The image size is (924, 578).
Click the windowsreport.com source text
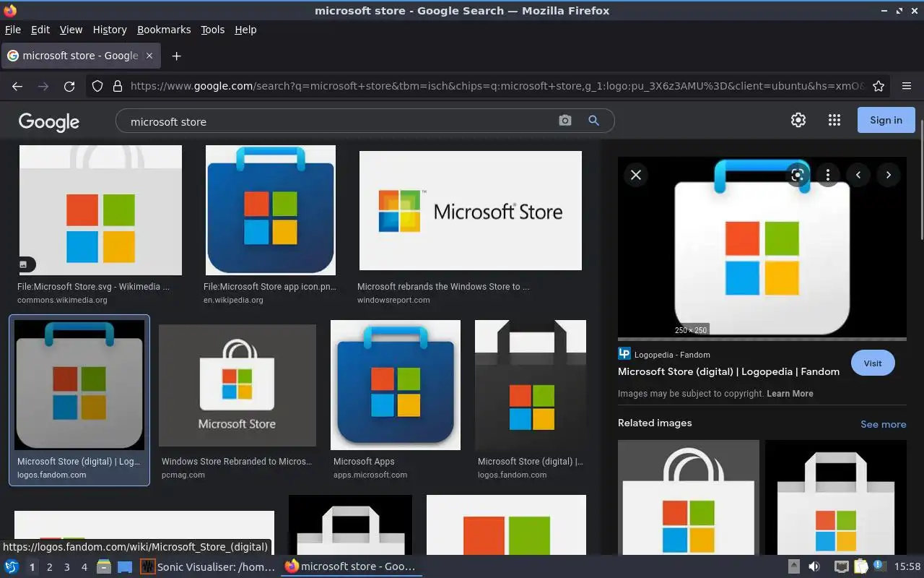[393, 300]
